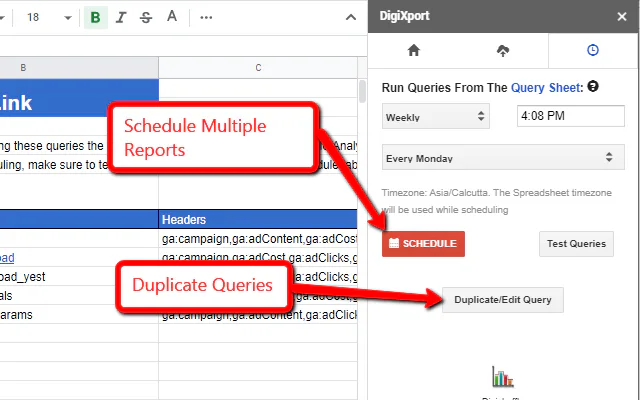This screenshot has height=400, width=640.
Task: Click the spreadsheet vertical scrollbar
Action: [362, 91]
